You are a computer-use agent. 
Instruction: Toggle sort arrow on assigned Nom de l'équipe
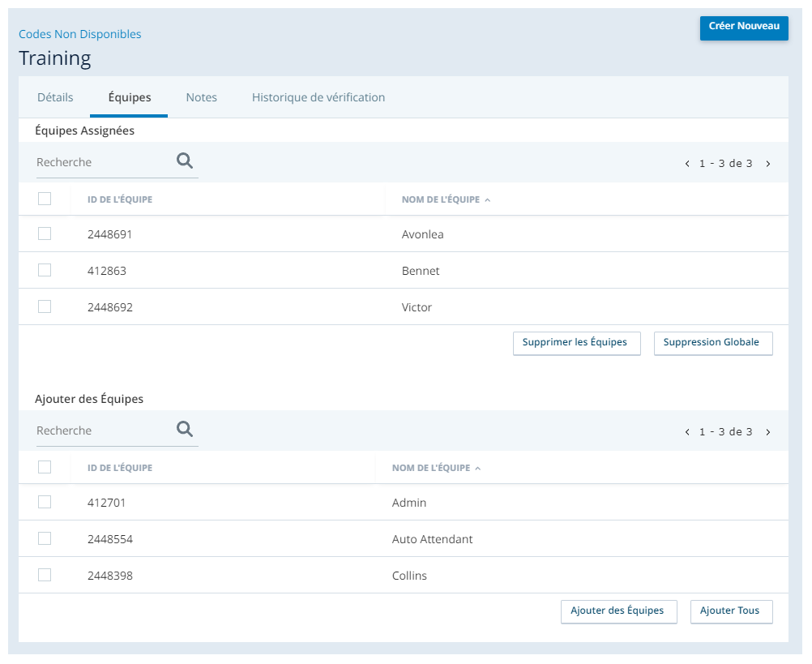pos(487,200)
